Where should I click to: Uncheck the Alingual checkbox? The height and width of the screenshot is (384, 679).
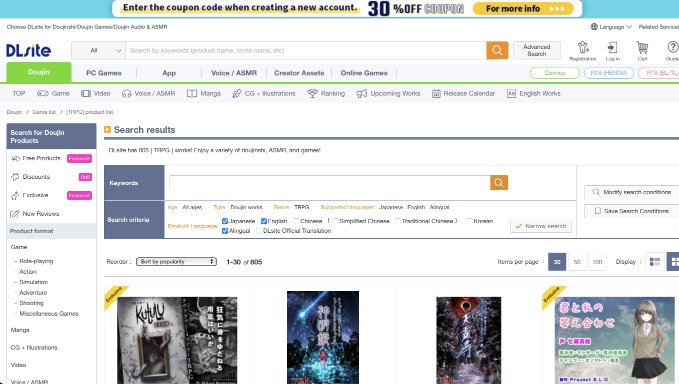[225, 231]
